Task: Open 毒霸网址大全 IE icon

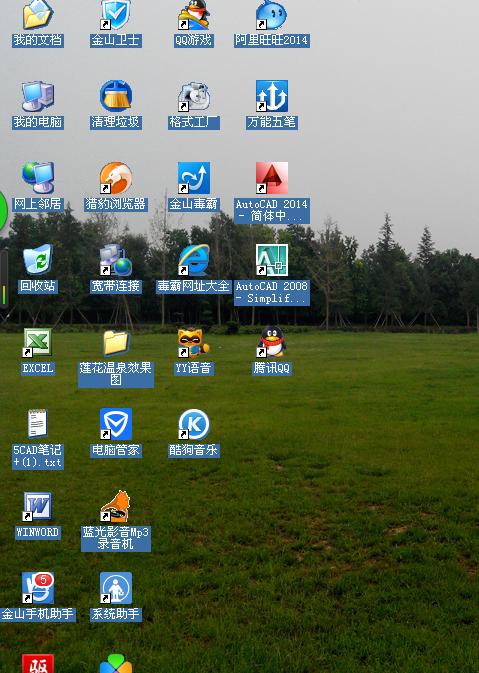Action: pos(194,260)
